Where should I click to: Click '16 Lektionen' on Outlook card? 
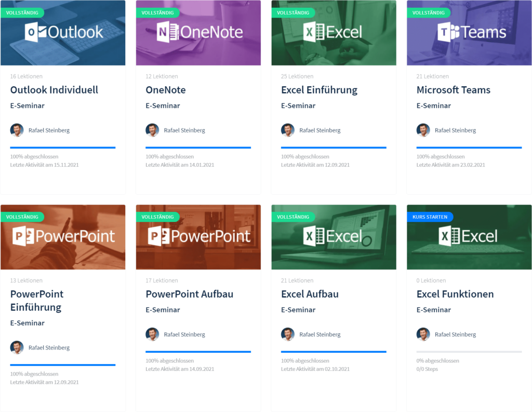(x=26, y=76)
